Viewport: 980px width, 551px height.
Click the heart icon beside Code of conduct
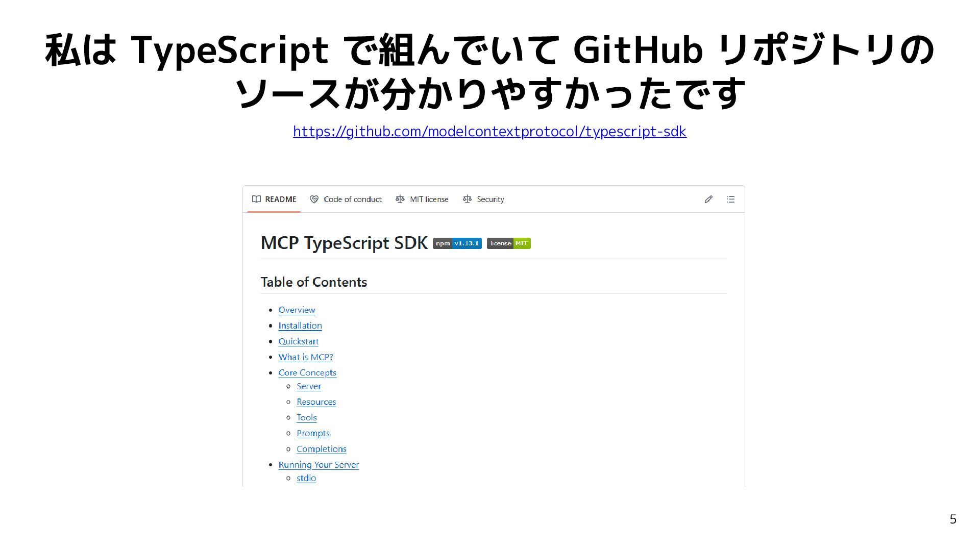click(x=314, y=199)
